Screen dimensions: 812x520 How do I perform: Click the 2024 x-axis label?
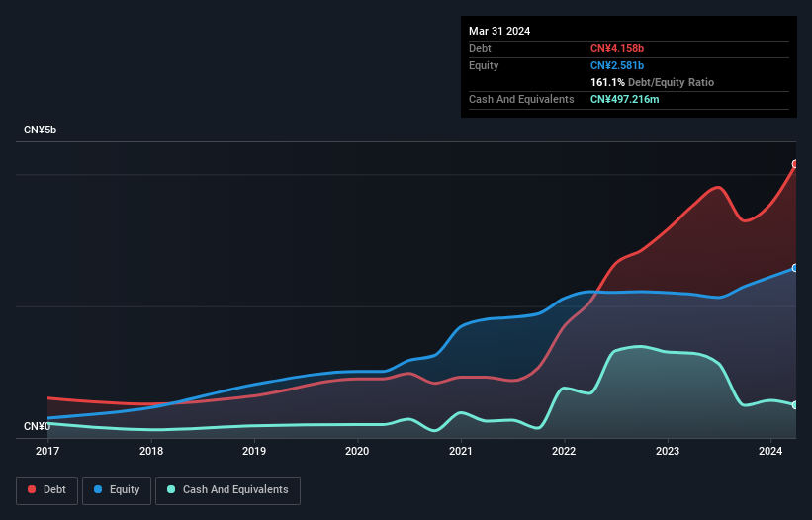point(770,451)
